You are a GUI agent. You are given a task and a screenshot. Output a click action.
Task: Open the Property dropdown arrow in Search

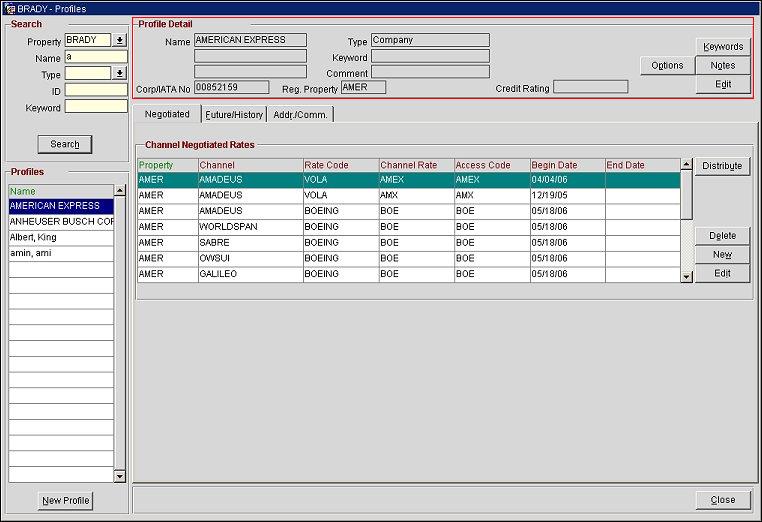[x=120, y=41]
